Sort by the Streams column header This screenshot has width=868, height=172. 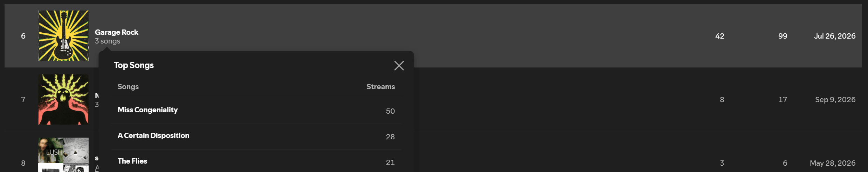380,87
